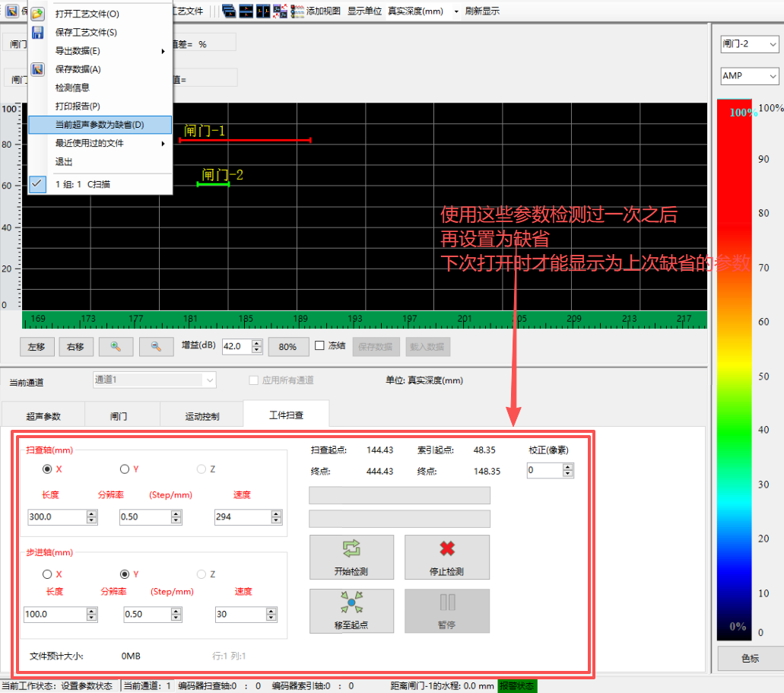Click the zoom out magnifier button
The height and width of the screenshot is (693, 784).
(156, 346)
